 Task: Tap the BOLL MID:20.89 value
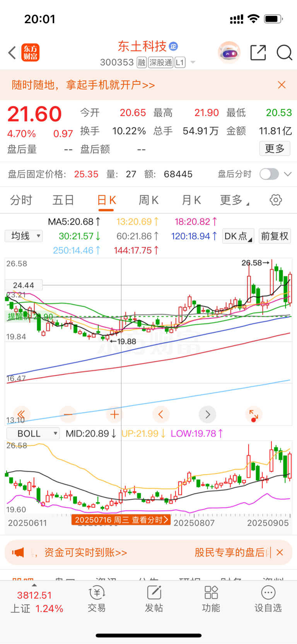[91, 433]
